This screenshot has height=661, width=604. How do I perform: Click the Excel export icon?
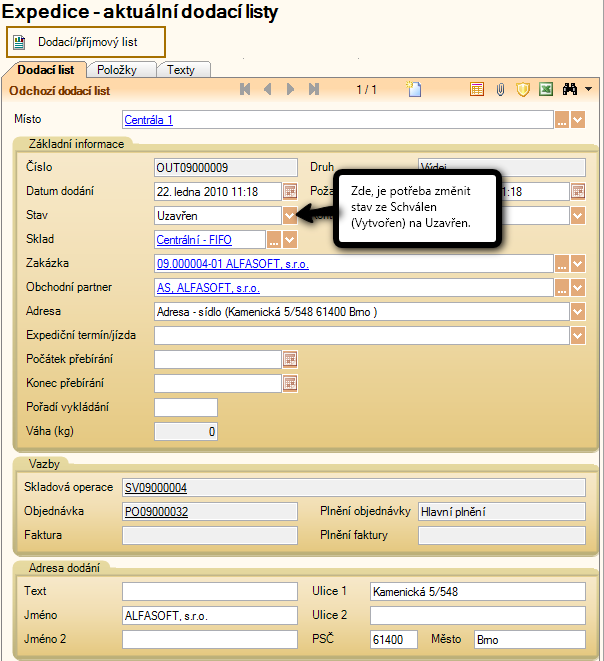coord(546,90)
